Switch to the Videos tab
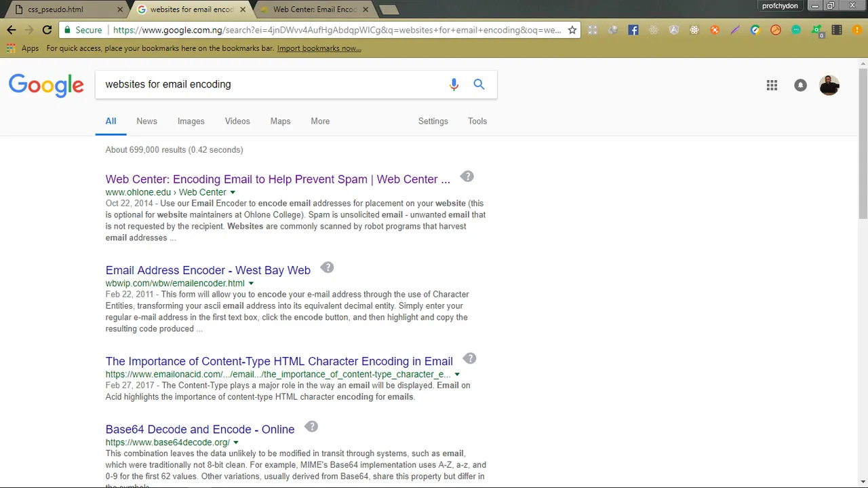Image resolution: width=868 pixels, height=488 pixels. tap(237, 121)
